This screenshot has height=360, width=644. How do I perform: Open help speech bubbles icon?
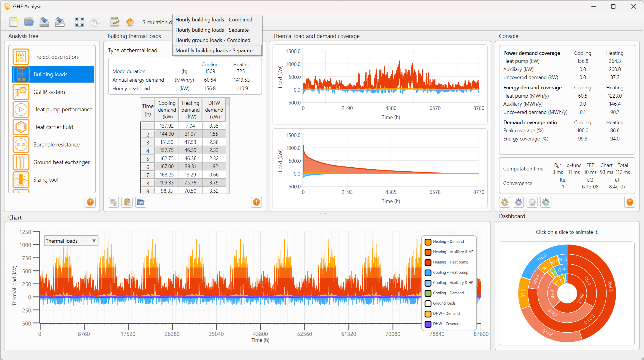95,22
